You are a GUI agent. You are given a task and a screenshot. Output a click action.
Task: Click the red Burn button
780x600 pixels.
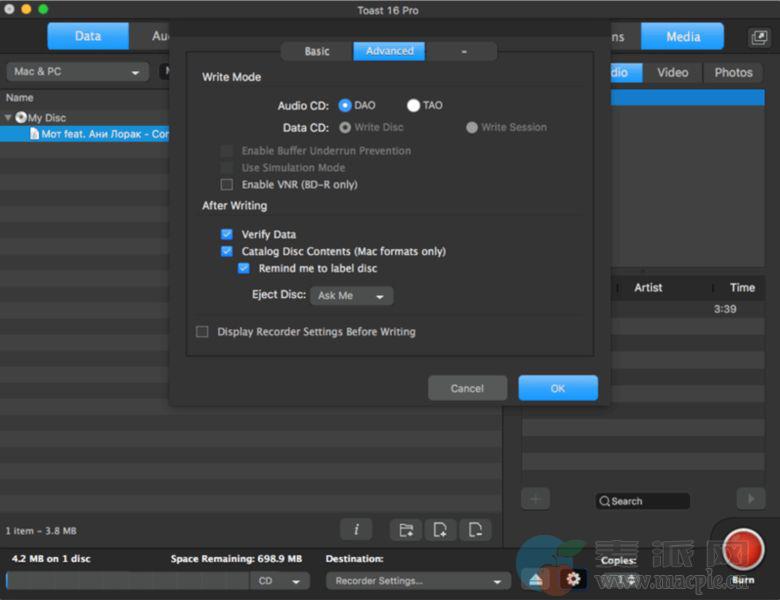pos(742,551)
